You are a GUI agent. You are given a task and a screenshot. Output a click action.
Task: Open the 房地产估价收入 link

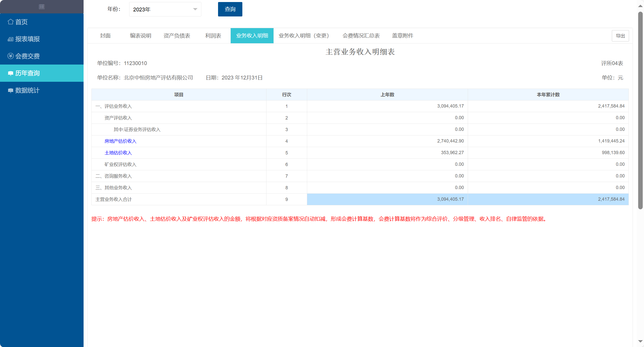tap(120, 141)
